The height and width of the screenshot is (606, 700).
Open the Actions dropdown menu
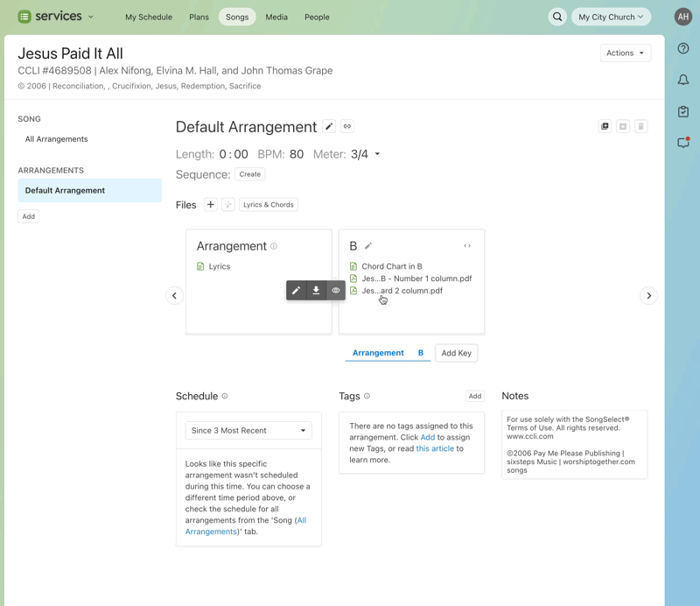(x=625, y=53)
